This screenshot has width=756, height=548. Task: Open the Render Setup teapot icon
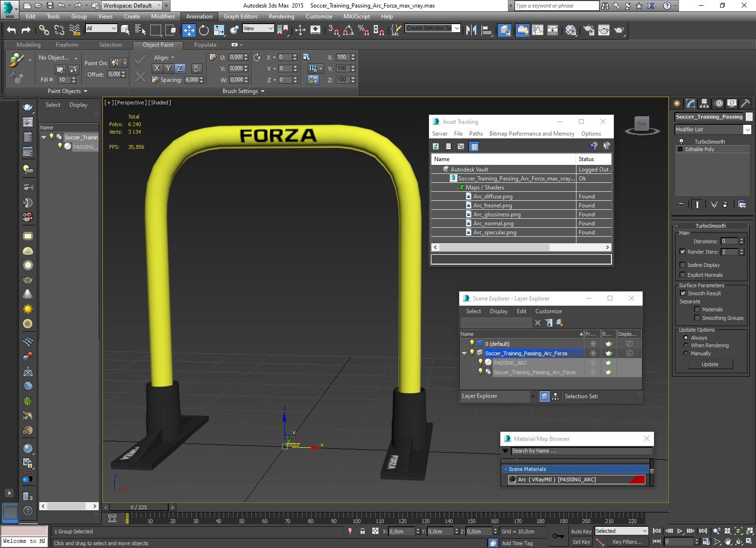point(588,30)
